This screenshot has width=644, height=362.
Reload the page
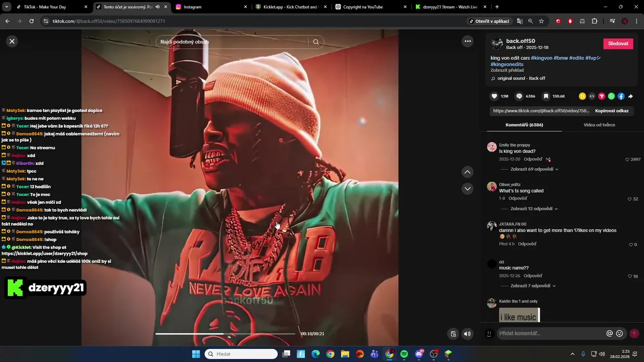[31, 21]
